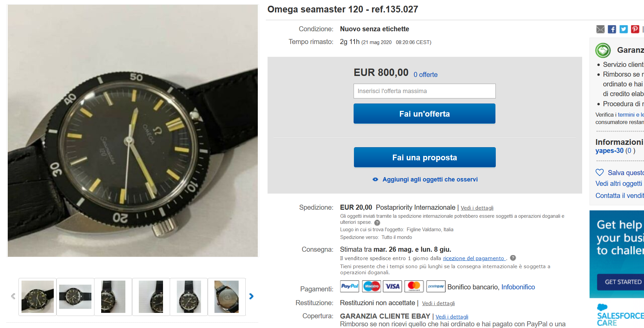Show previous thumbnails with left arrow
The image size is (644, 328).
click(x=13, y=296)
